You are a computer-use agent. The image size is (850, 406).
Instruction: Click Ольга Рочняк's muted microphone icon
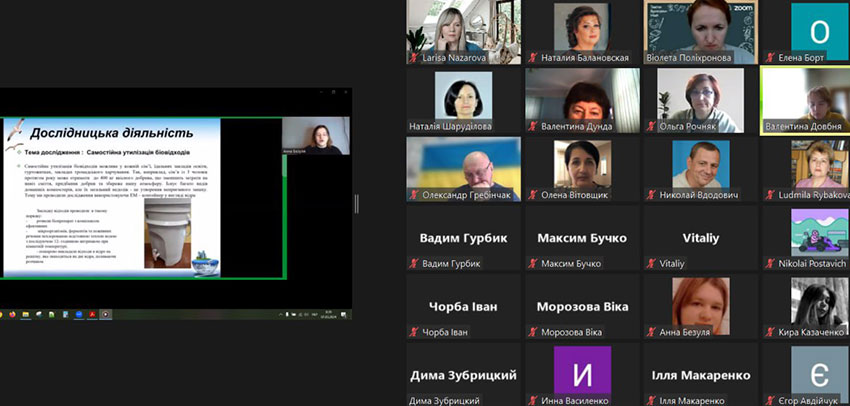point(651,127)
